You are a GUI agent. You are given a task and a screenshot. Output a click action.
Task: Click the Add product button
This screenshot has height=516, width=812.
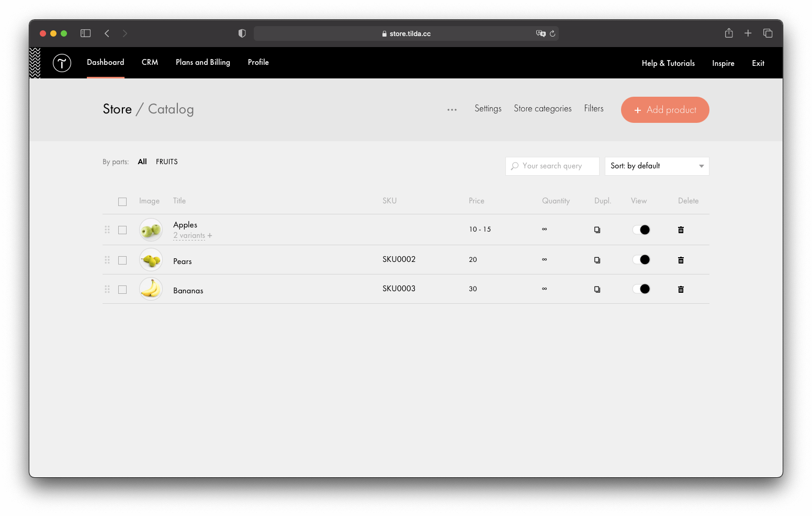point(665,110)
